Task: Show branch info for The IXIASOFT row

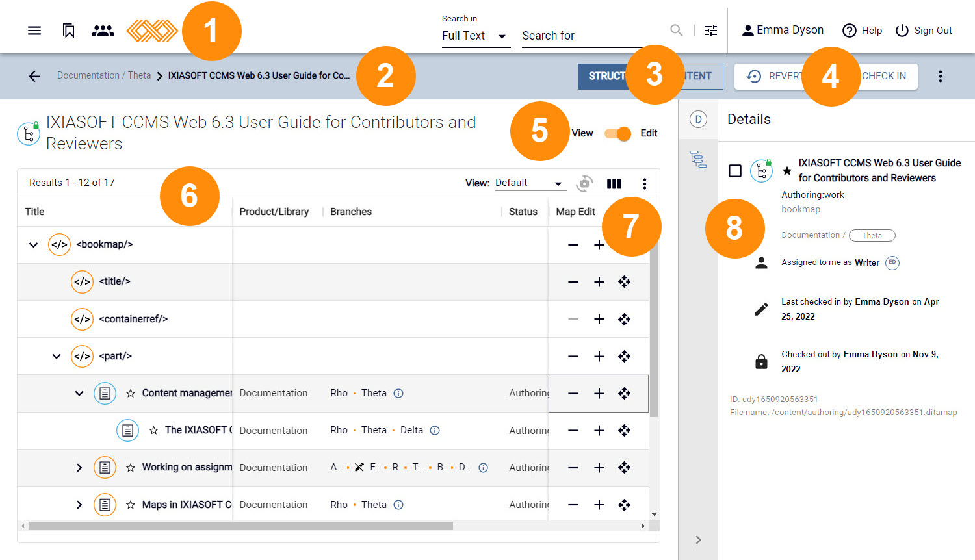Action: [x=435, y=430]
